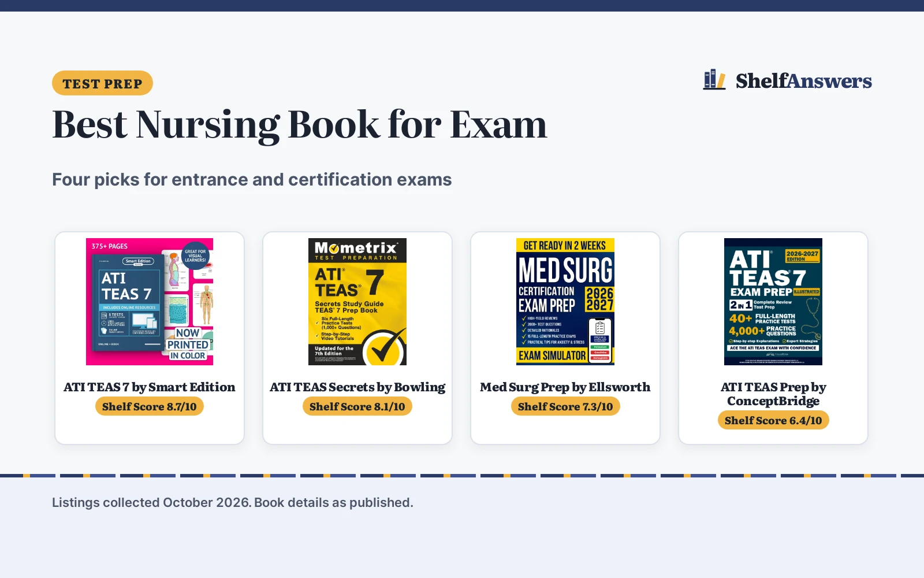The image size is (924, 578).
Task: Click the title ATI TEAS Secrets by Bowling
Action: click(x=357, y=387)
